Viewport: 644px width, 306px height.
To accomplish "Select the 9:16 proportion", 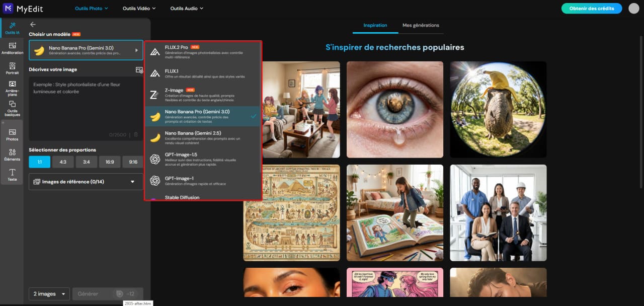I will (x=133, y=162).
